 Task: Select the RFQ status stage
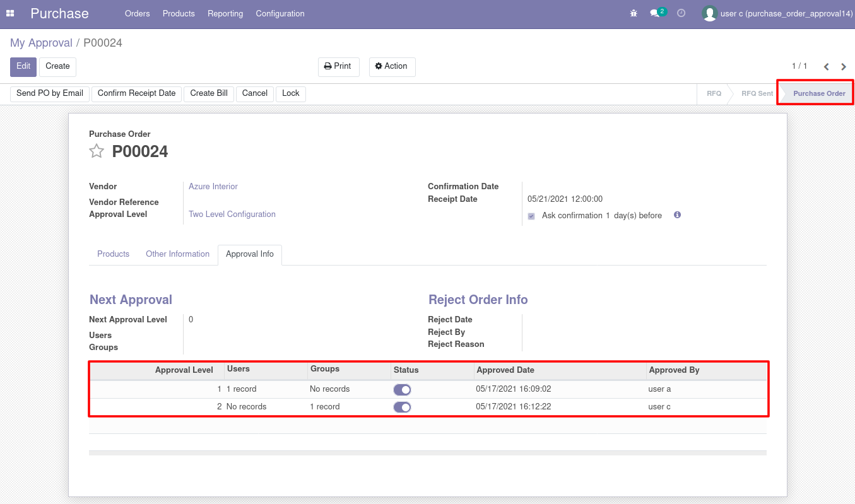coord(714,93)
